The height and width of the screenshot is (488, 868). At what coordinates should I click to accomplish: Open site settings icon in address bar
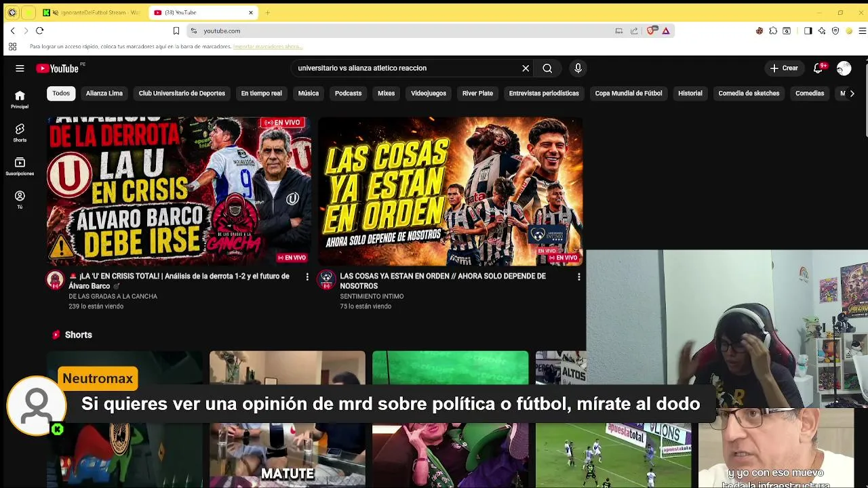194,30
